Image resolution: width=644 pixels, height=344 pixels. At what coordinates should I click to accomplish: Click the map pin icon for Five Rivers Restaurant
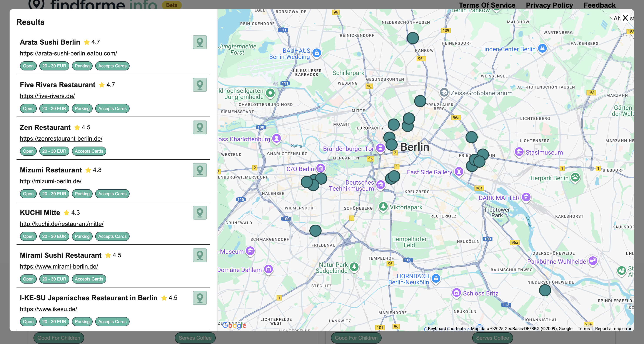(x=200, y=85)
